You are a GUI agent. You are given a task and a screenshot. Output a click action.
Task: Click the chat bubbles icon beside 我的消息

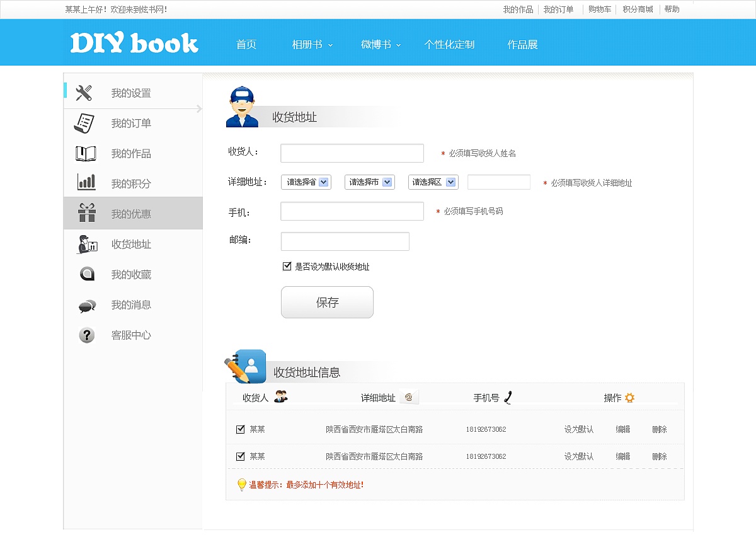87,306
